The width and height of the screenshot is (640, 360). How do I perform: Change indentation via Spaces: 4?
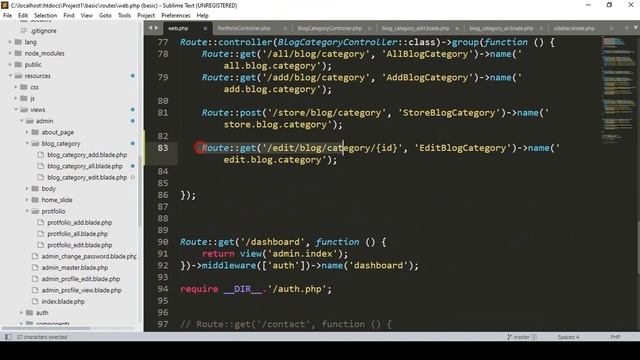point(568,337)
